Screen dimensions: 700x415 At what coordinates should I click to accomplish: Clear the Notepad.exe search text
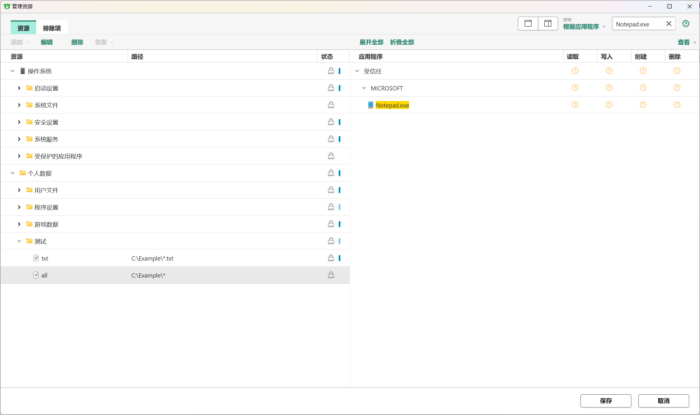(669, 23)
